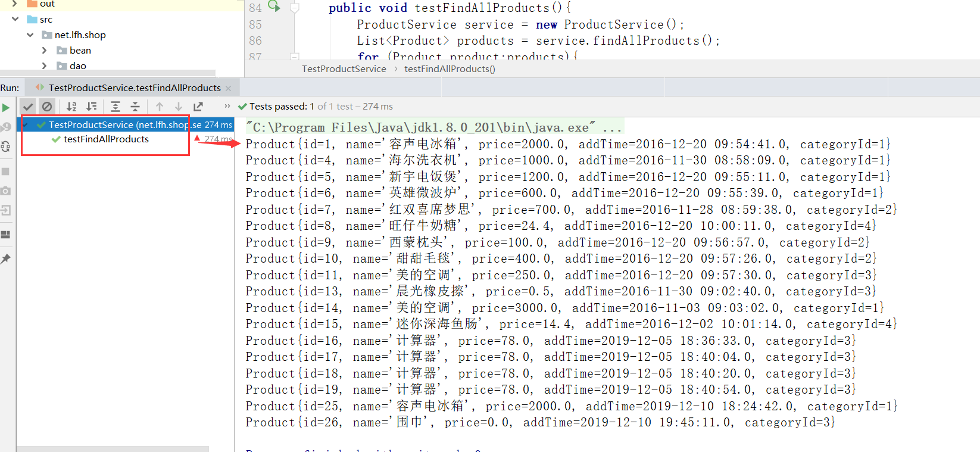This screenshot has width=980, height=452.
Task: Collapse all test nodes
Action: pos(135,107)
